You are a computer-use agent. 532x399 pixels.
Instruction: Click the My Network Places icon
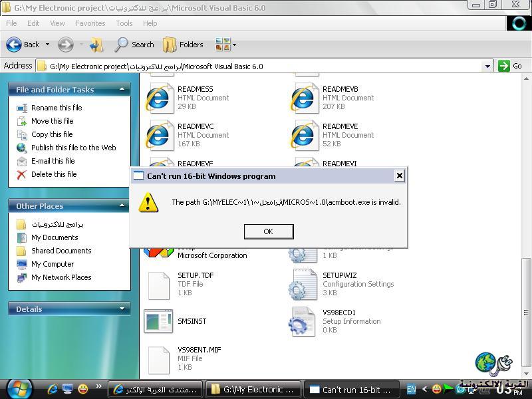click(x=22, y=277)
